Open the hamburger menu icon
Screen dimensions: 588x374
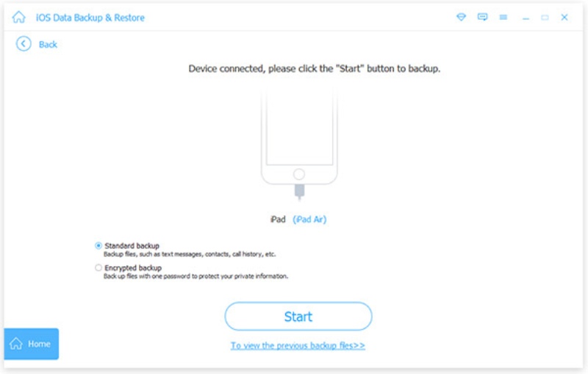pyautogui.click(x=503, y=18)
